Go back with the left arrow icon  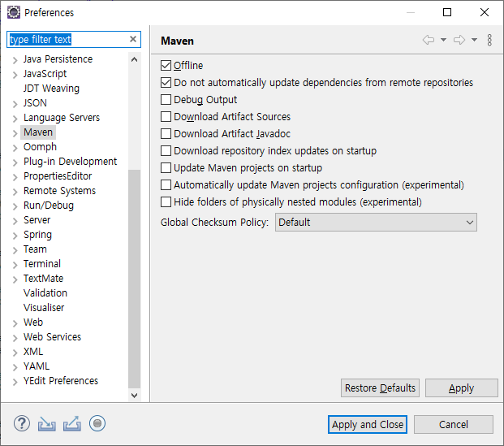(429, 40)
